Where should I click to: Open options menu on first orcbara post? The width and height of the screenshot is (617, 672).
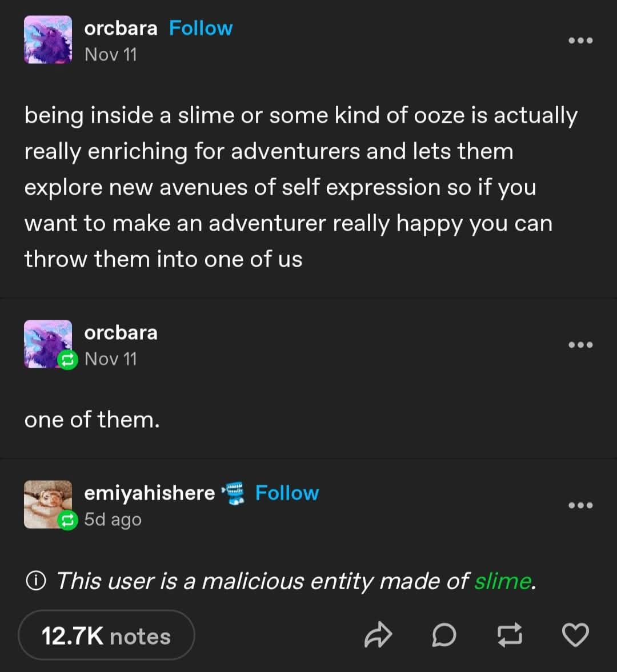(x=580, y=41)
